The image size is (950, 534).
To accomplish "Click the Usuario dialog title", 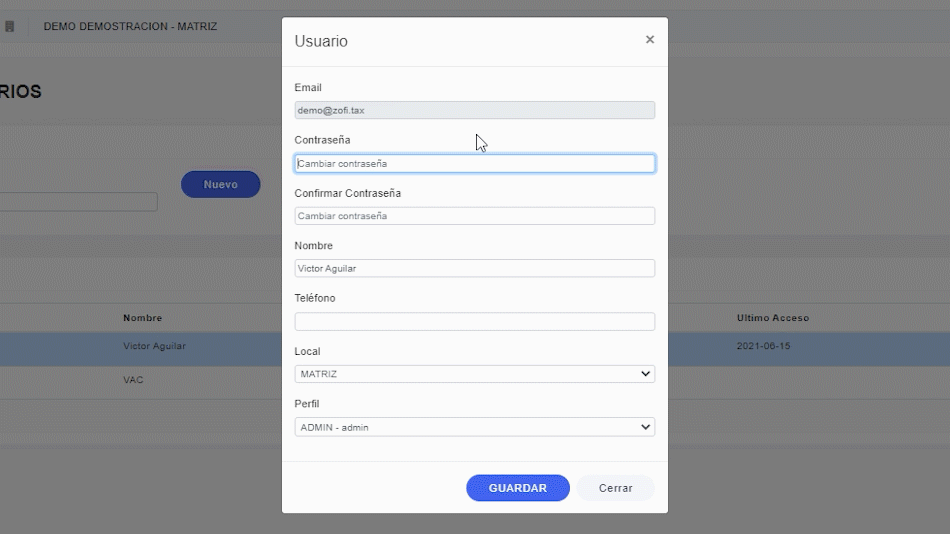I will point(321,41).
